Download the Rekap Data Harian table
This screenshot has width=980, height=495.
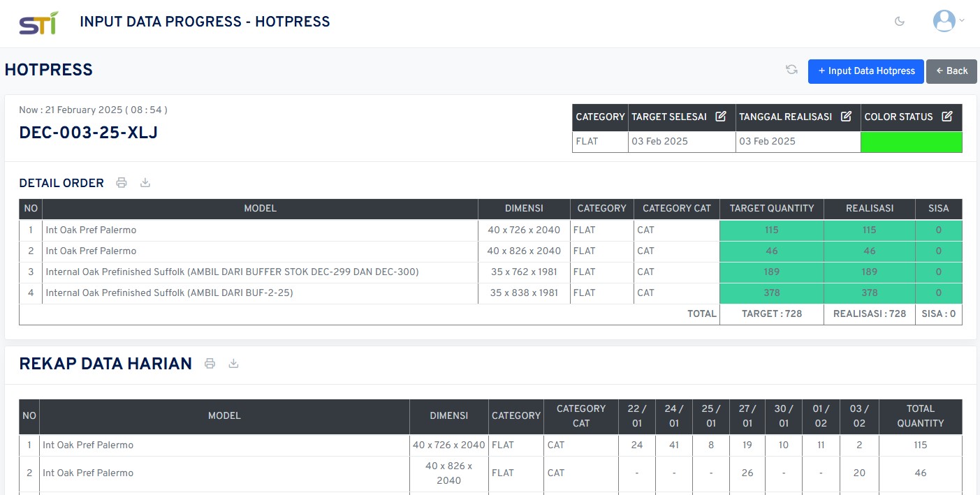point(233,364)
